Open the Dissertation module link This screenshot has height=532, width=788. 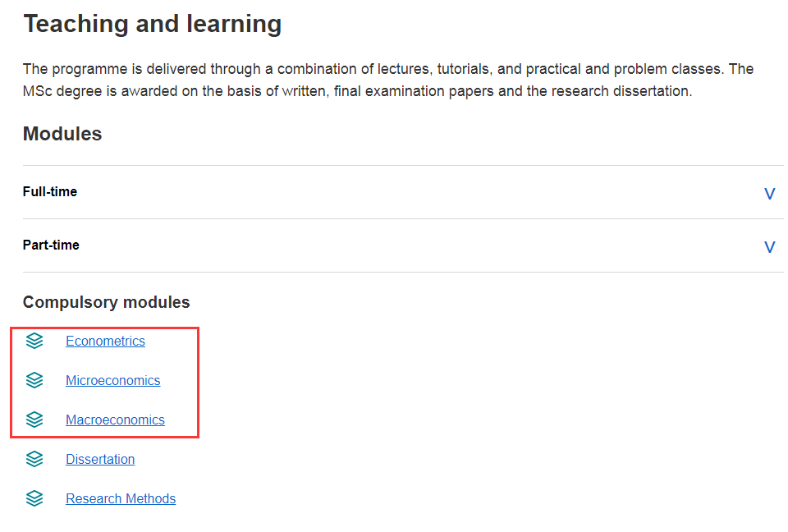[x=100, y=459]
